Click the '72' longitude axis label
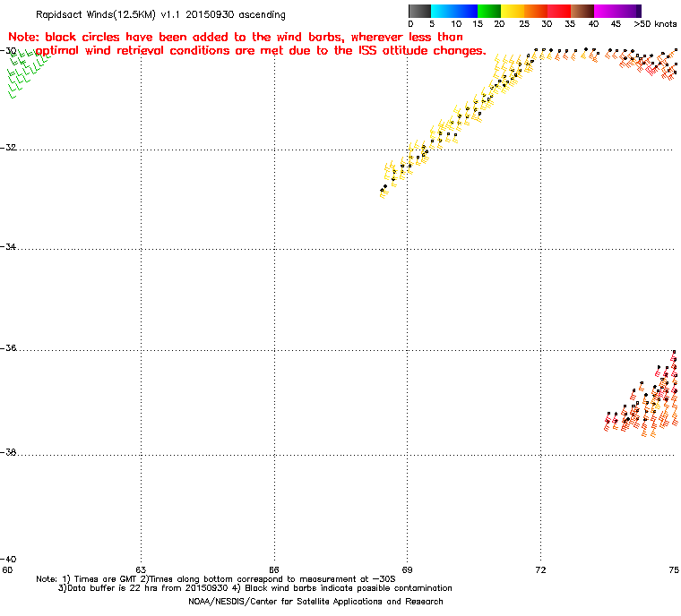This screenshot has height=616, width=681. pyautogui.click(x=540, y=570)
